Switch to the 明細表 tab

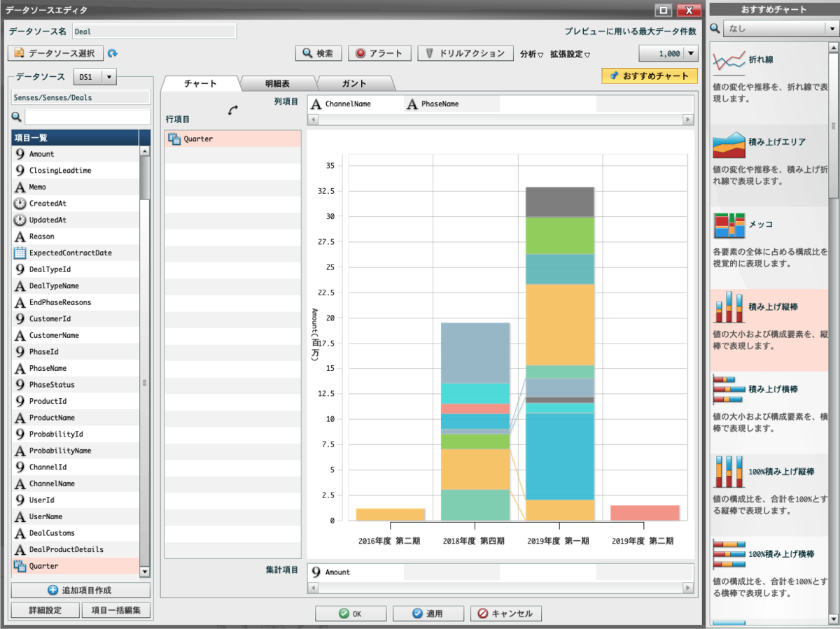[x=279, y=83]
